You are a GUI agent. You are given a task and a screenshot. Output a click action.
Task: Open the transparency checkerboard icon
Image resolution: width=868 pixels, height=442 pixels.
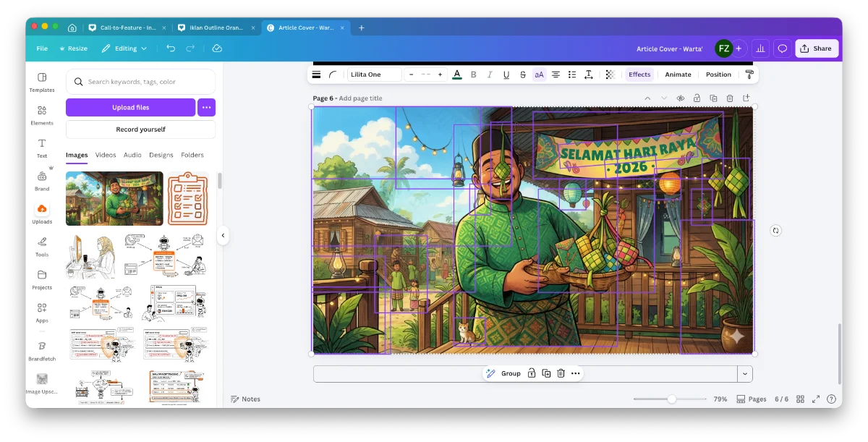point(610,75)
